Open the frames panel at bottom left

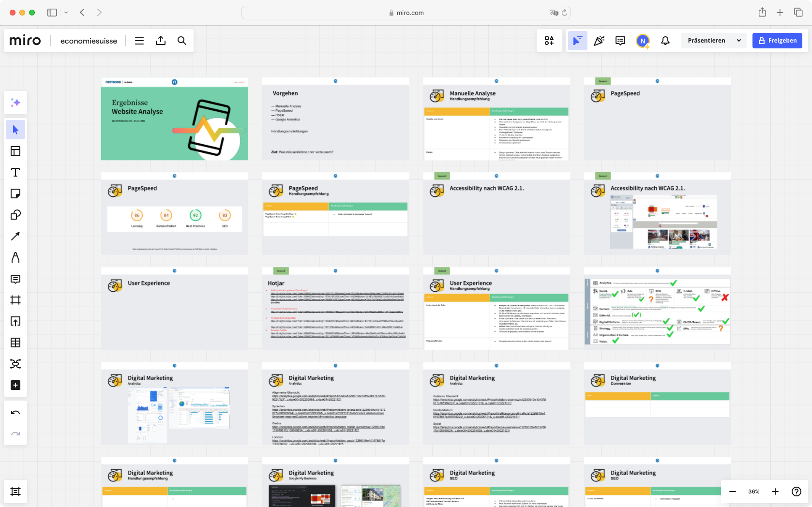click(x=15, y=492)
